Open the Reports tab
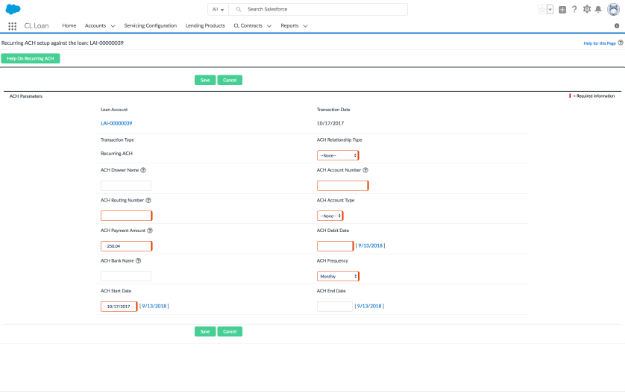The width and height of the screenshot is (625, 392). tap(289, 26)
